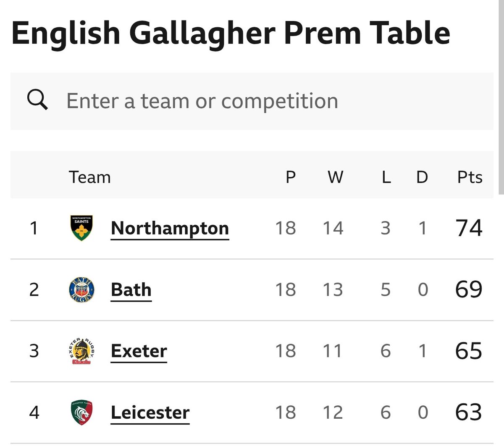Click the Exeter Chiefs logo
Screen dimensions: 504x446
[81, 351]
